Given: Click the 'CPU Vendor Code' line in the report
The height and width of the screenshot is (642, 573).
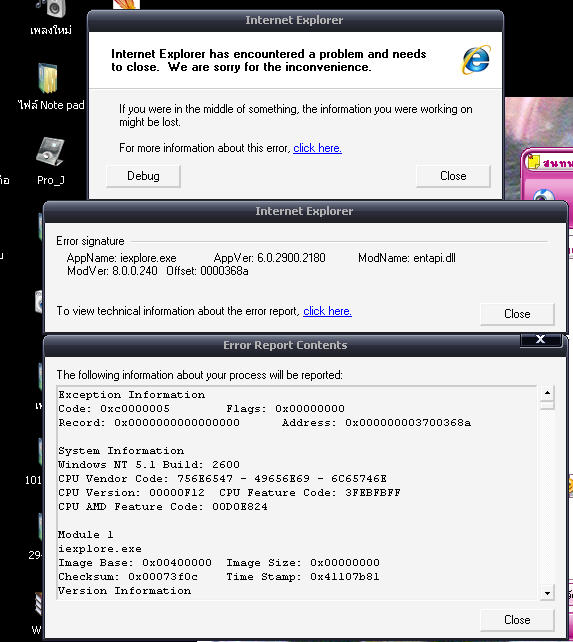Looking at the screenshot, I should 222,479.
